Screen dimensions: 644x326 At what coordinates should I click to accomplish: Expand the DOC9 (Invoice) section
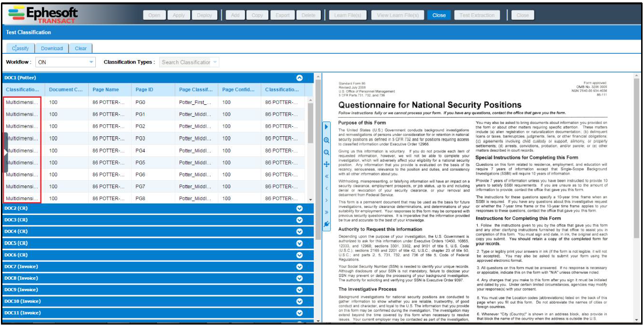[x=299, y=290]
